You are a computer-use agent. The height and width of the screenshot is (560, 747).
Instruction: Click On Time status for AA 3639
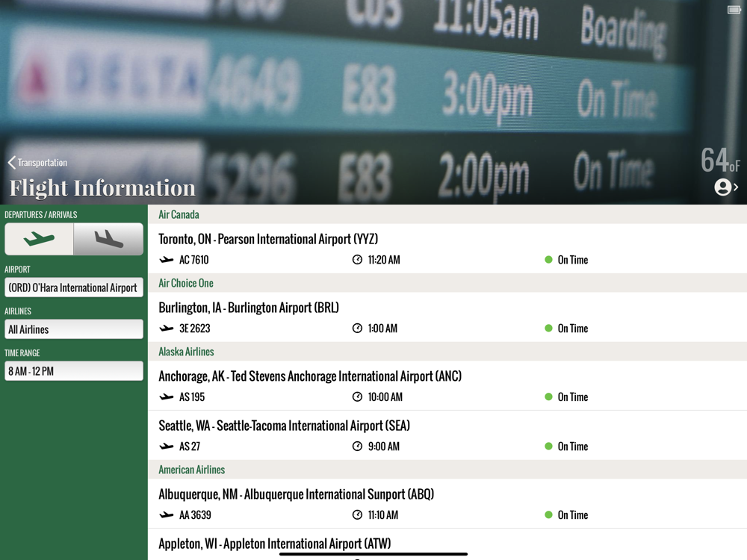point(566,515)
